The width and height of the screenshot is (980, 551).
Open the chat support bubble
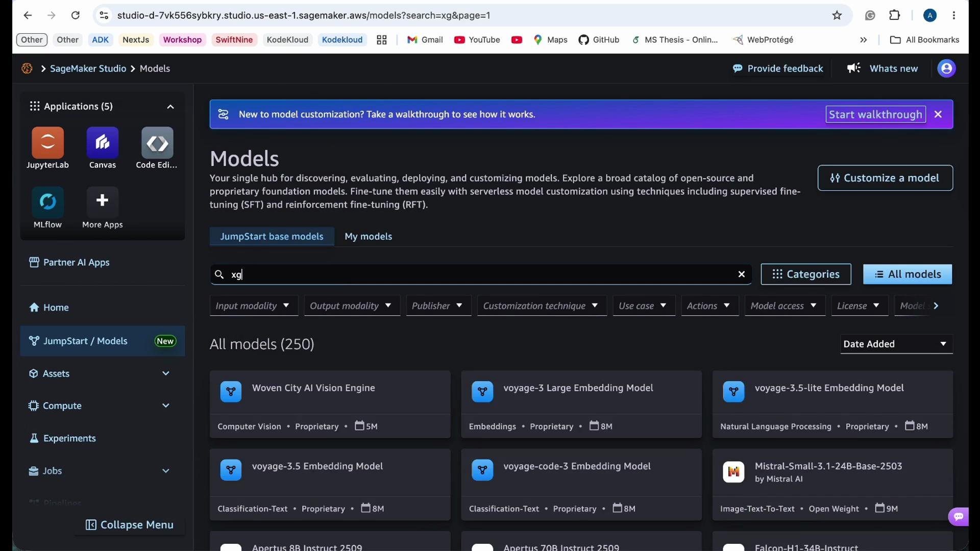pos(959,517)
